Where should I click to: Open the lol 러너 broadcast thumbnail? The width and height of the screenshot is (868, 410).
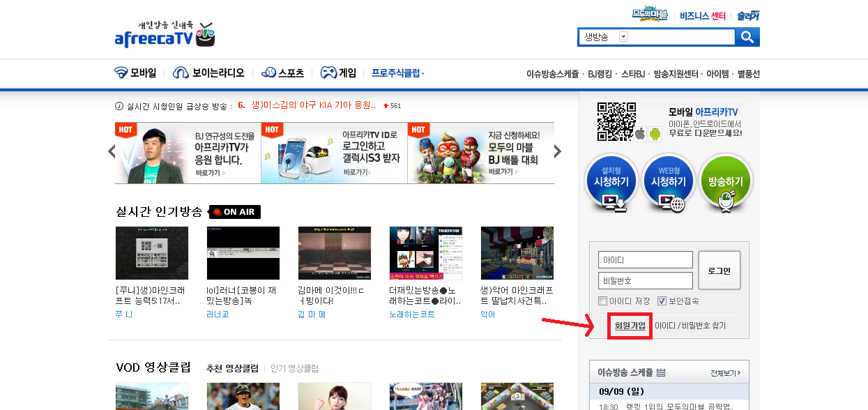(243, 253)
